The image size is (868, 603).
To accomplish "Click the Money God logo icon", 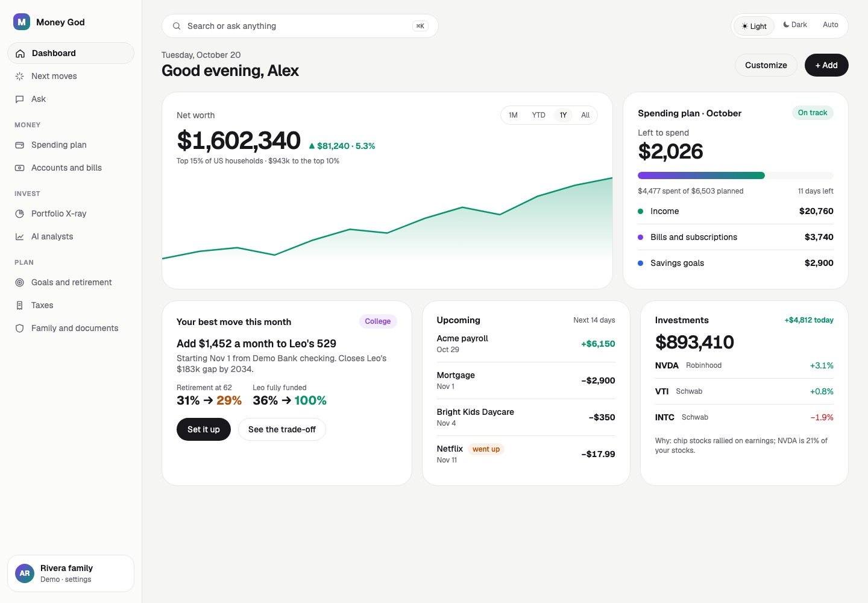I will [22, 22].
